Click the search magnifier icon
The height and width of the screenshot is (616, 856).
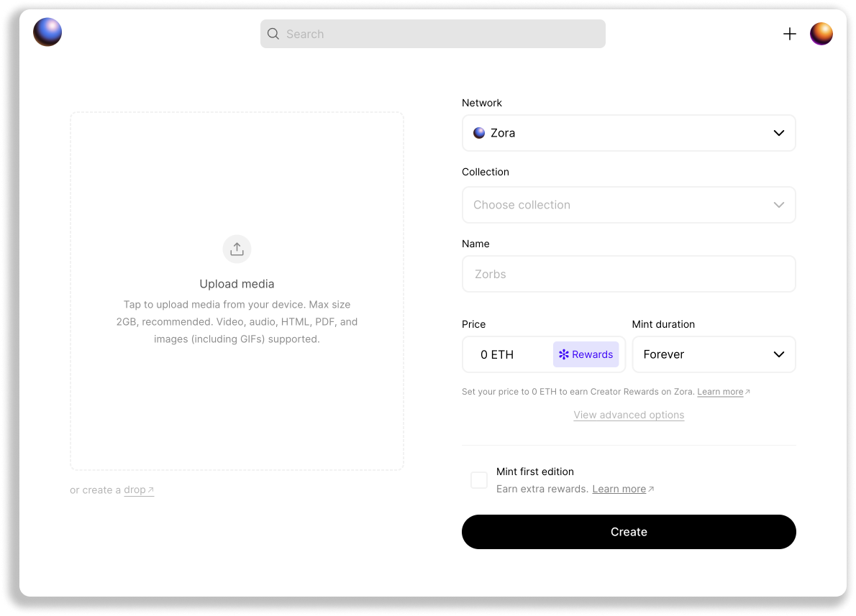coord(273,34)
